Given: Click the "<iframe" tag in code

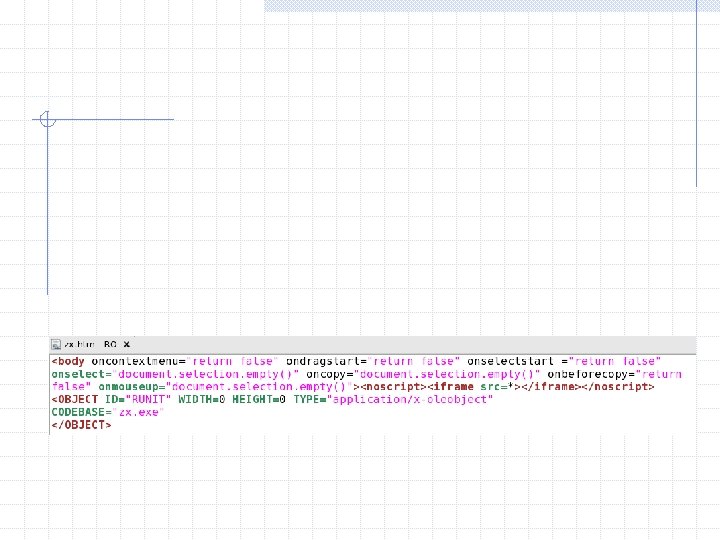Looking at the screenshot, I should 450,387.
